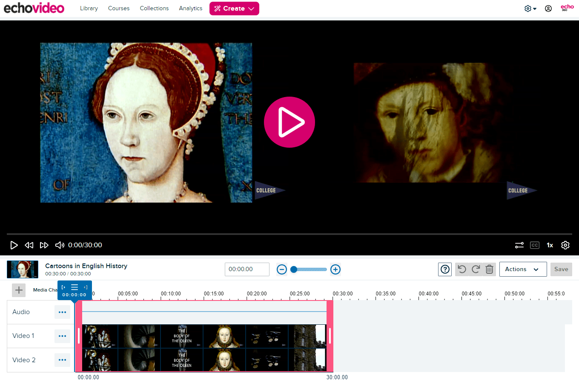The width and height of the screenshot is (579, 392).
Task: Redo the last edit
Action: click(x=476, y=269)
